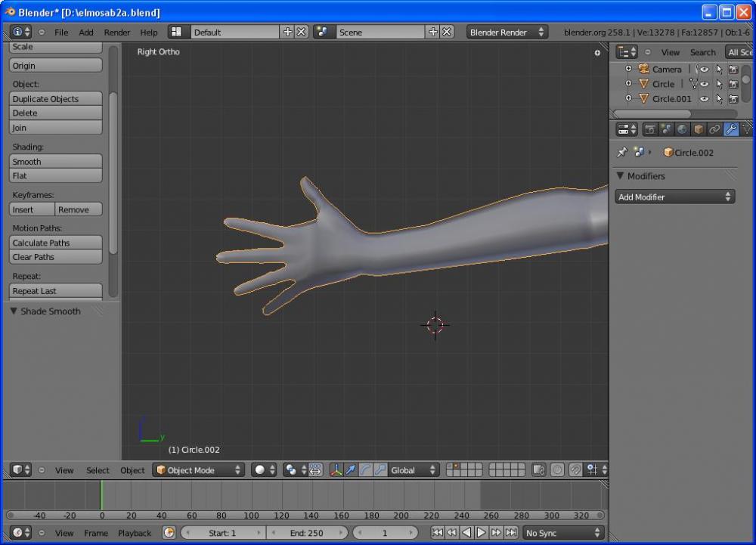Screen dimensions: 756x545
Task: Select the translate manipulator arrow
Action: pos(351,470)
